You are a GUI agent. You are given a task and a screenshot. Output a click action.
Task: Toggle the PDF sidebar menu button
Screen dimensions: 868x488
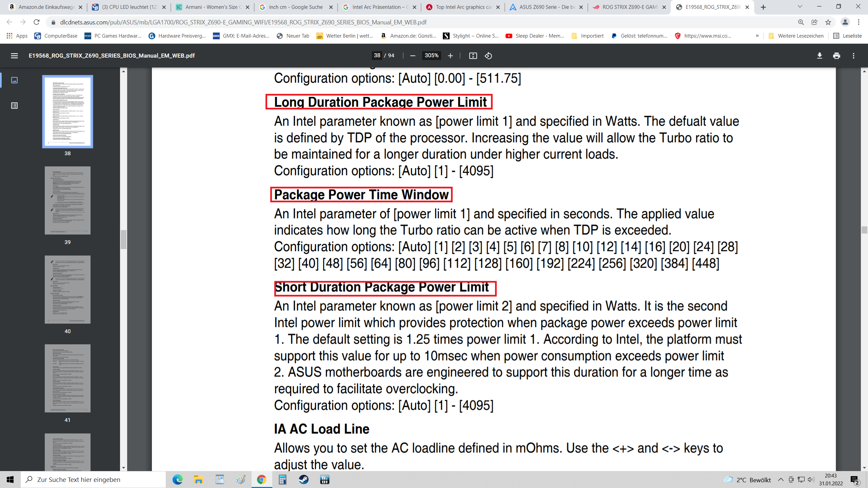click(x=14, y=56)
